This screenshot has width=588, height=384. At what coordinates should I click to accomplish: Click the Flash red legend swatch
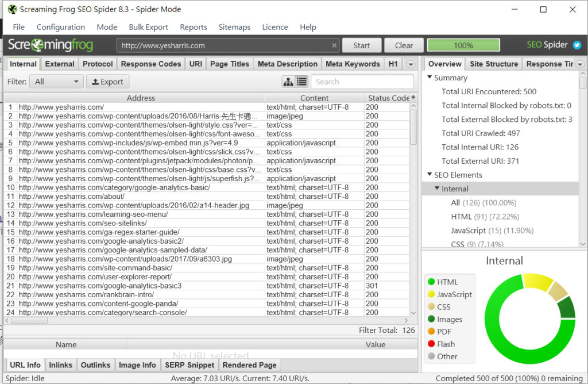tap(431, 343)
